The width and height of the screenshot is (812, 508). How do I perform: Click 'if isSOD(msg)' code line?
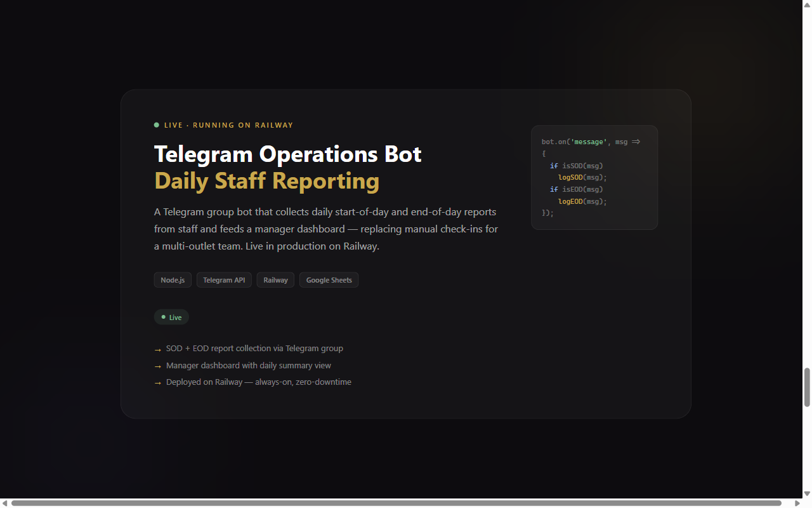click(577, 166)
